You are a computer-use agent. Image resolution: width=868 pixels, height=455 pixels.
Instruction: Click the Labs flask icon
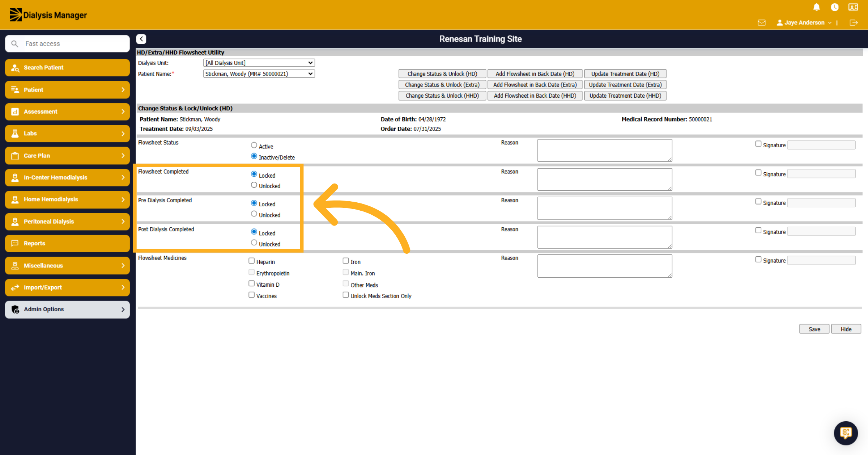pos(15,134)
